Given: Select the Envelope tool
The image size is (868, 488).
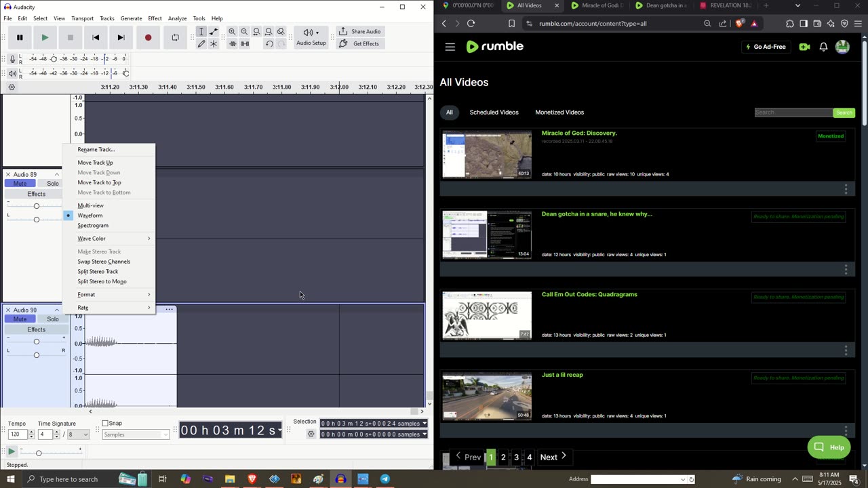Looking at the screenshot, I should click(x=214, y=32).
